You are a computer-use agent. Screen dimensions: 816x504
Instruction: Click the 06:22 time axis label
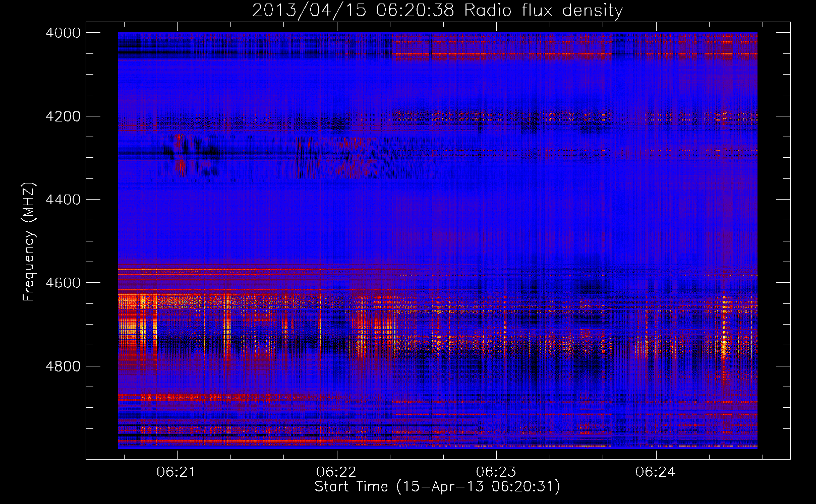point(336,472)
